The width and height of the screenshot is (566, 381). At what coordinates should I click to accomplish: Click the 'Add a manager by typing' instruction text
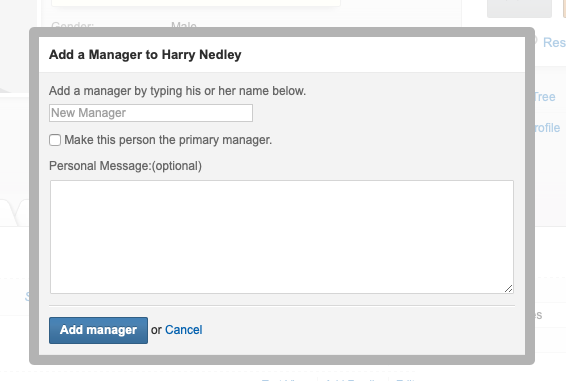[x=177, y=91]
